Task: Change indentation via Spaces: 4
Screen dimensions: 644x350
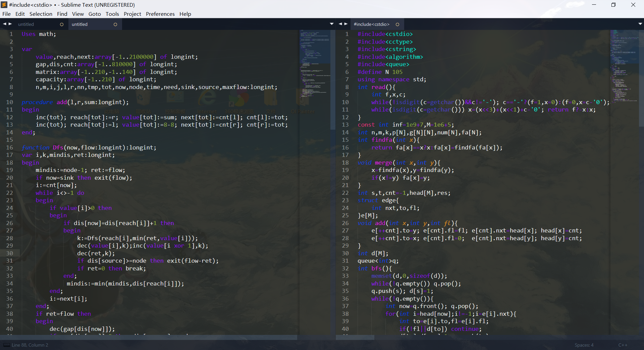Action: [x=584, y=345]
